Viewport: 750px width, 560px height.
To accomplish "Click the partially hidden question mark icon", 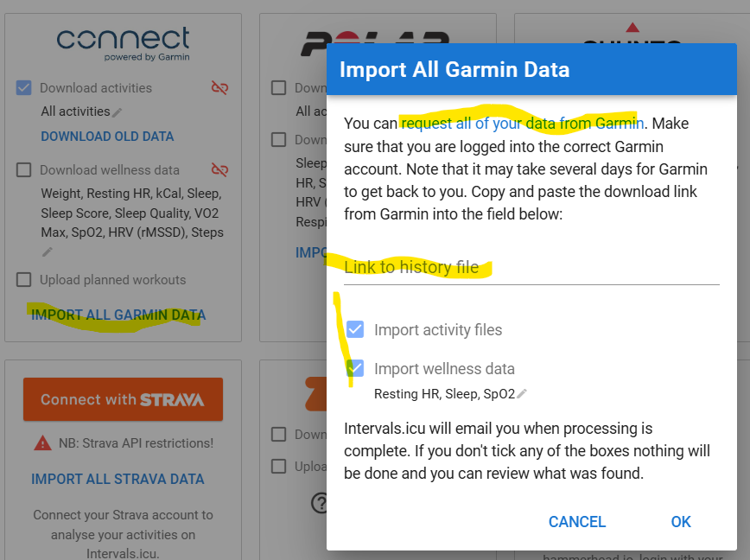I will (x=319, y=503).
